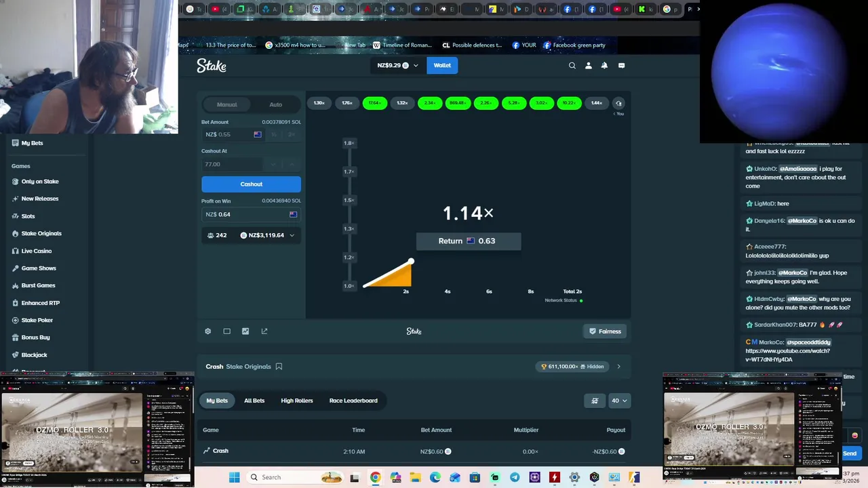Select the All Bets tab

coord(254,401)
